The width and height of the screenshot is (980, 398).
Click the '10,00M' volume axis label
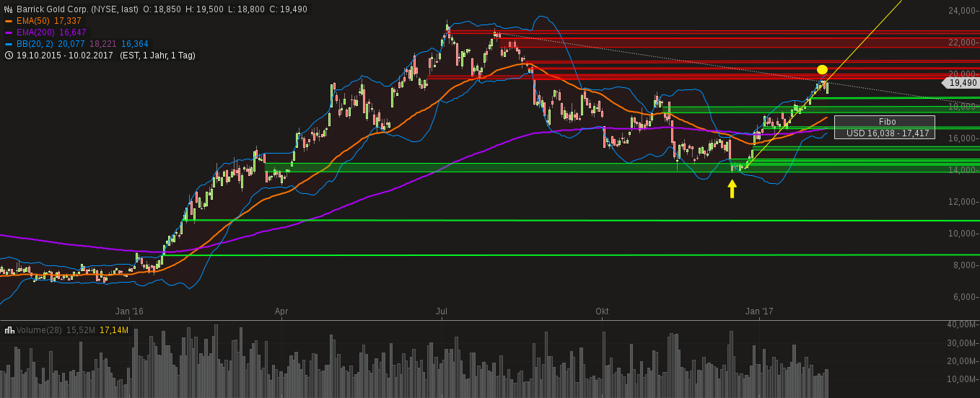962,379
